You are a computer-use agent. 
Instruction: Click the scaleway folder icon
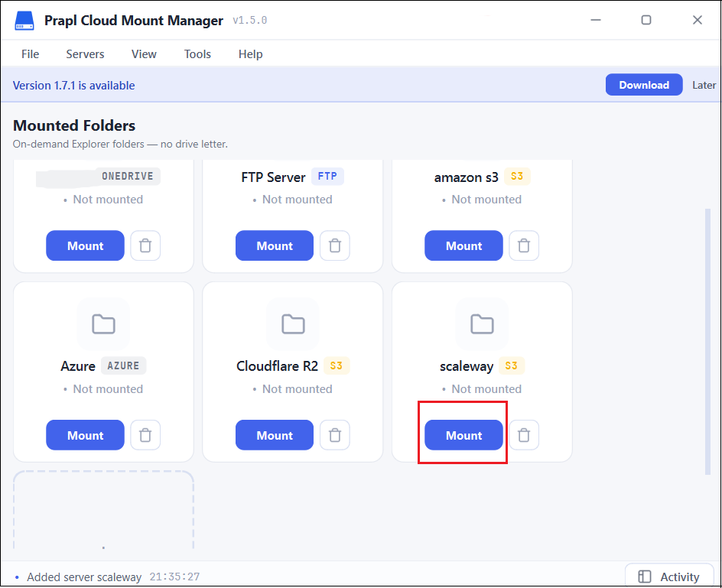click(x=482, y=324)
